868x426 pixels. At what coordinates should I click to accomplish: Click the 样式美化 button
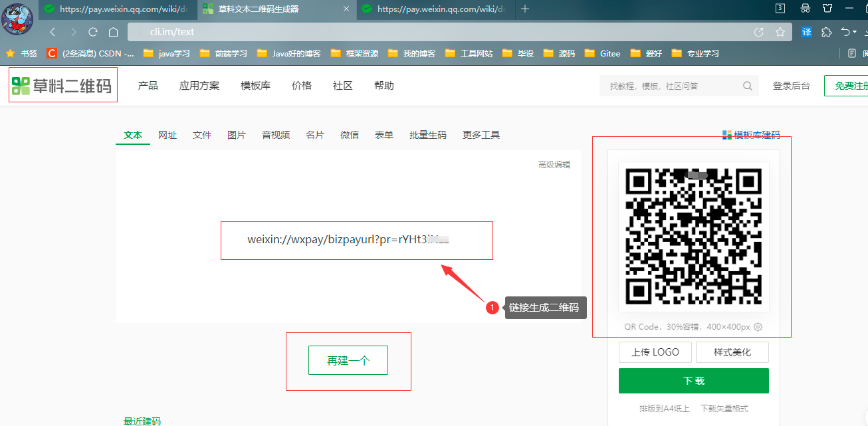[732, 352]
